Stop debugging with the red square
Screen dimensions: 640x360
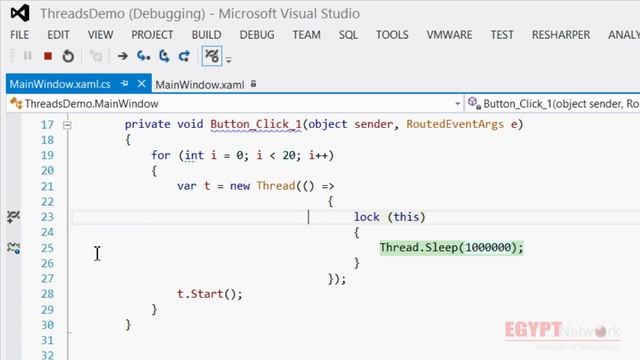(x=48, y=56)
